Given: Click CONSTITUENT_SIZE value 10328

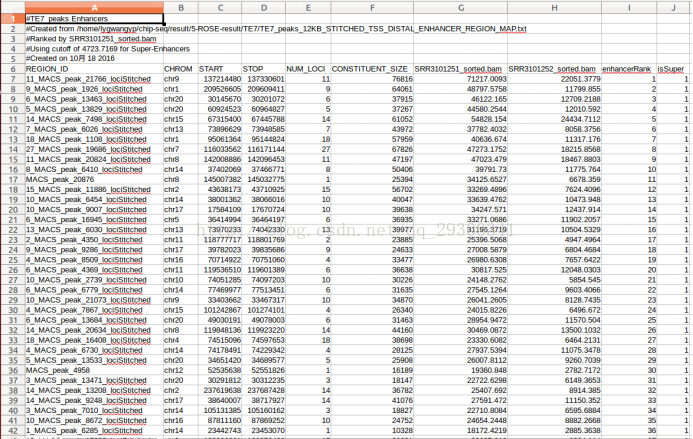Looking at the screenshot, I should (x=372, y=431).
